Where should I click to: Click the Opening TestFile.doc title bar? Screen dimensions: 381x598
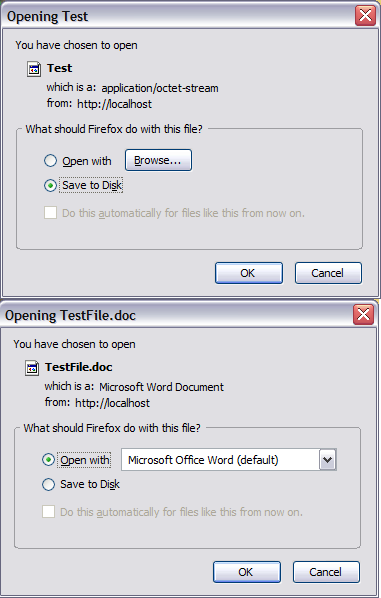pos(175,315)
